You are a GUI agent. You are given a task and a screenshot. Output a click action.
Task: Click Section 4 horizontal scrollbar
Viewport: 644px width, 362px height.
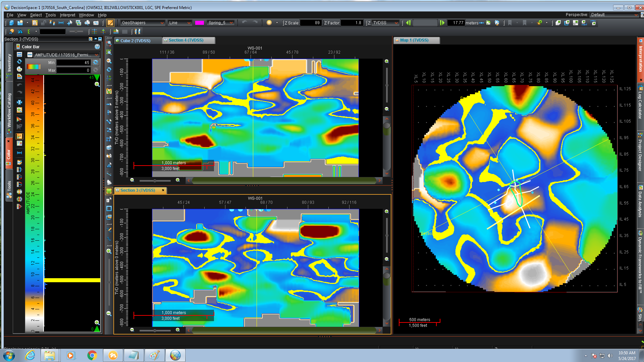point(284,181)
